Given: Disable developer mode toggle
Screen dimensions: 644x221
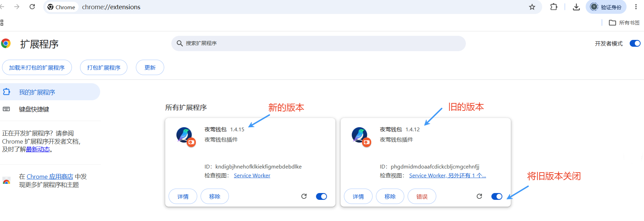Looking at the screenshot, I should pos(635,43).
